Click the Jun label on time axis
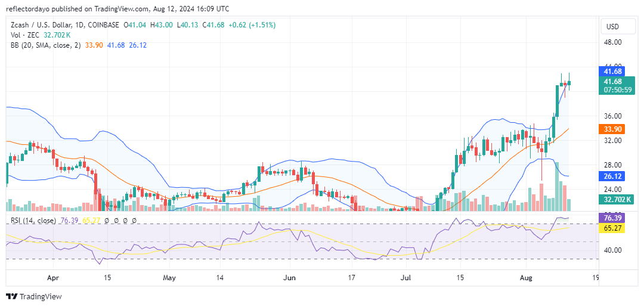Screen dimensions: 644x307 pyautogui.click(x=290, y=278)
